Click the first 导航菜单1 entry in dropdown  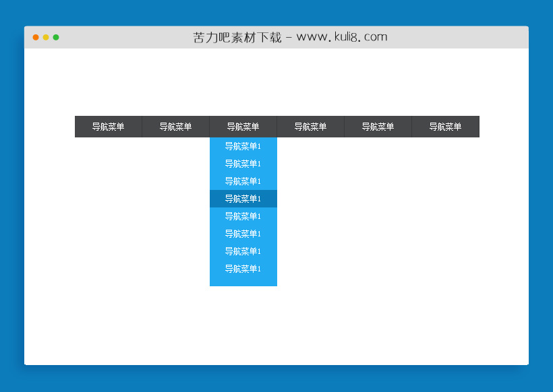point(243,146)
